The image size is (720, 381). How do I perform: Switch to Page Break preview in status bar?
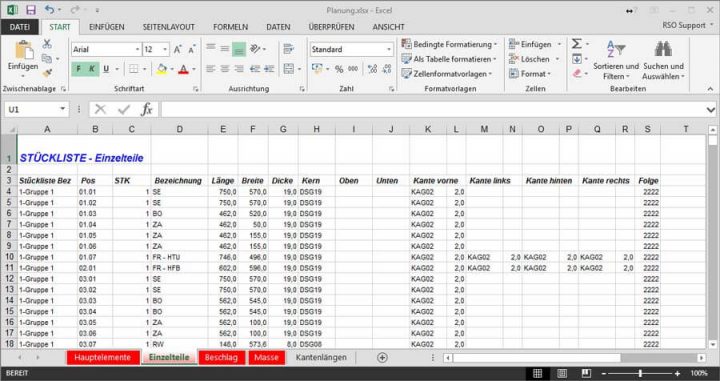pos(586,373)
